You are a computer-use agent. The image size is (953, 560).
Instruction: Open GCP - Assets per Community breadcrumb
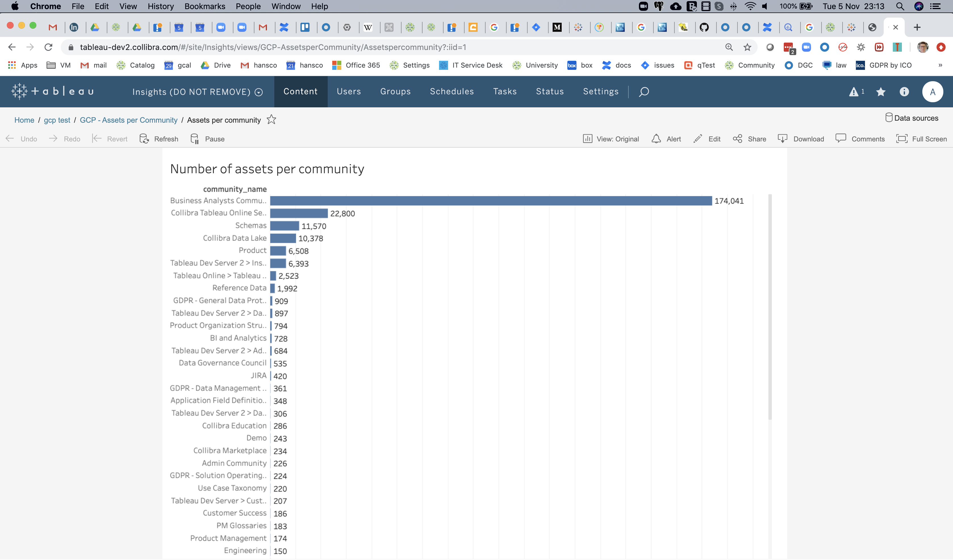pyautogui.click(x=129, y=120)
